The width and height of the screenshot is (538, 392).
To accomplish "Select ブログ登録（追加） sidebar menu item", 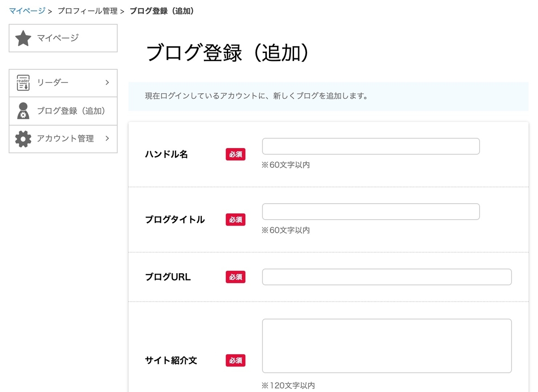I will pos(63,111).
